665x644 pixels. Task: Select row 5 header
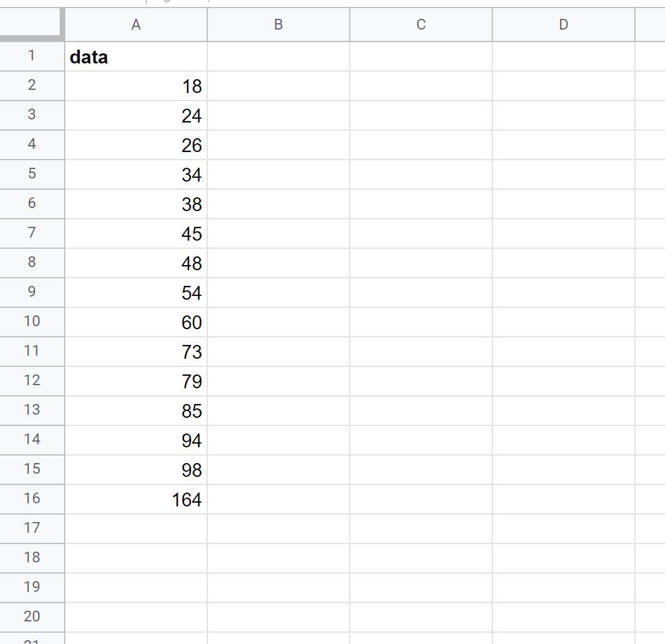click(x=32, y=175)
